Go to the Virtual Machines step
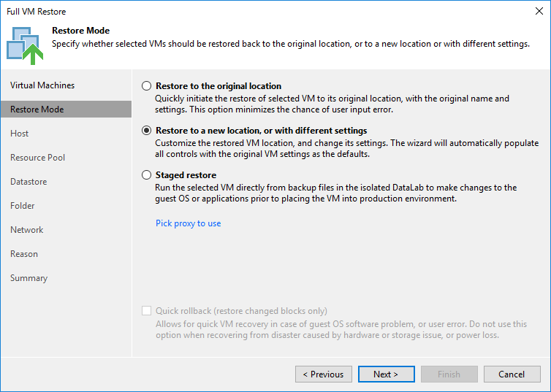The height and width of the screenshot is (392, 551). coord(42,85)
